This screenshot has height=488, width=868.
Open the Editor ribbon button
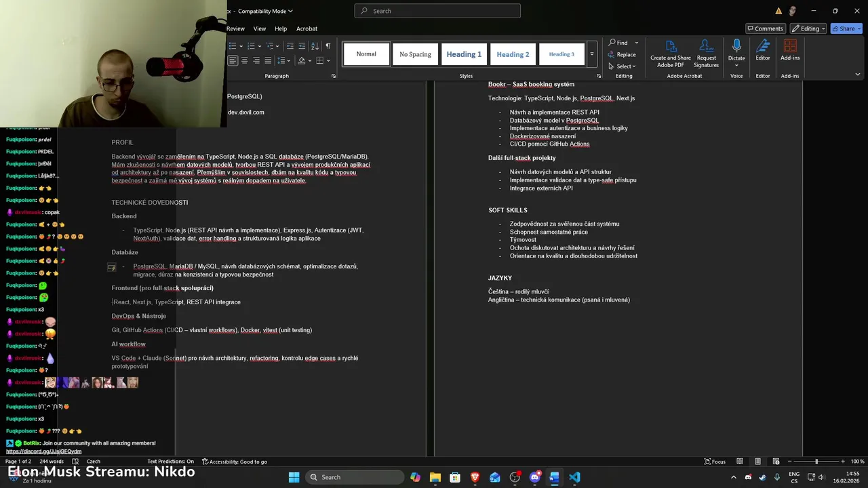(x=763, y=51)
